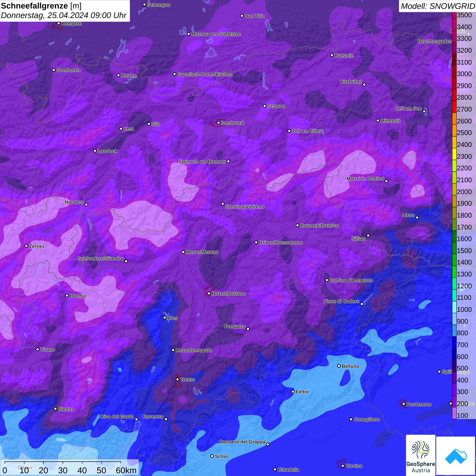Click the Kitzbühel city label

(351, 82)
